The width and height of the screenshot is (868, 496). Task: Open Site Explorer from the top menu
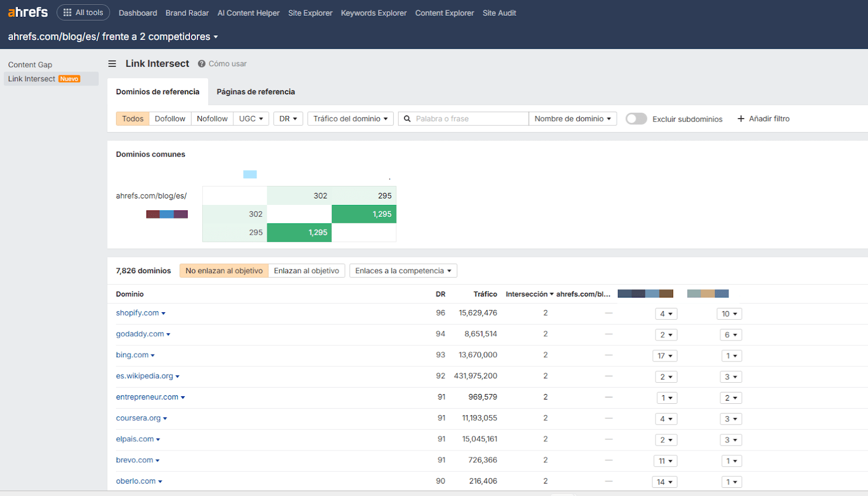(310, 13)
